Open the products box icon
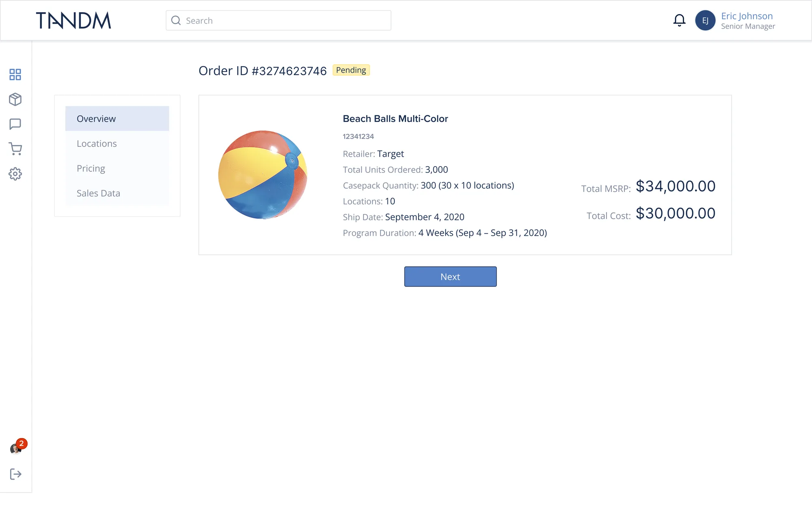This screenshot has height=508, width=812. click(15, 99)
